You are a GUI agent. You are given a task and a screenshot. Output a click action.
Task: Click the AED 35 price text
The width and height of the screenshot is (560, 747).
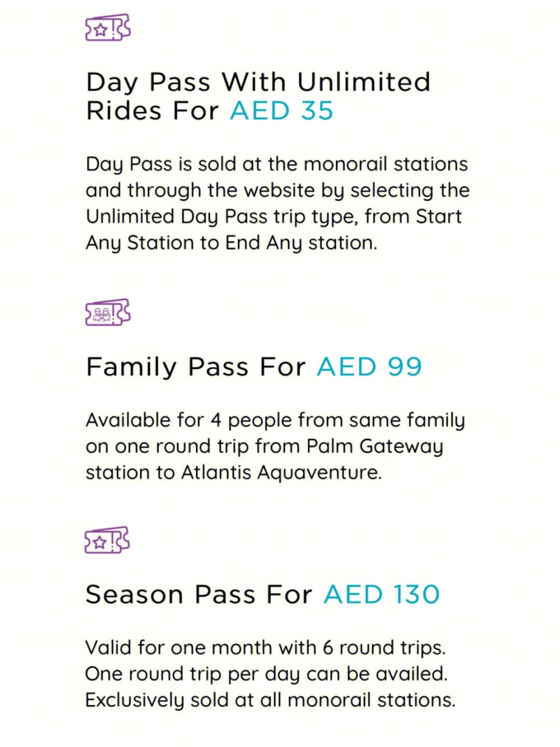click(x=282, y=110)
